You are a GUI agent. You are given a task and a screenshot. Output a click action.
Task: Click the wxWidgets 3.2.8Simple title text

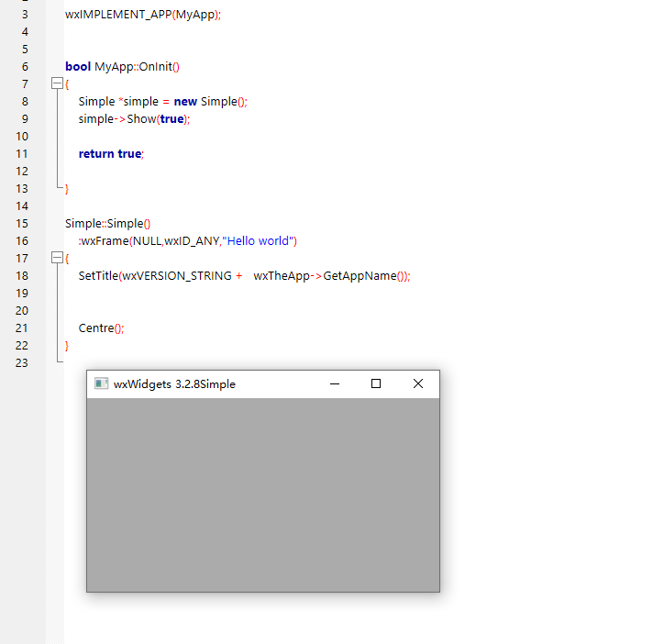click(174, 384)
